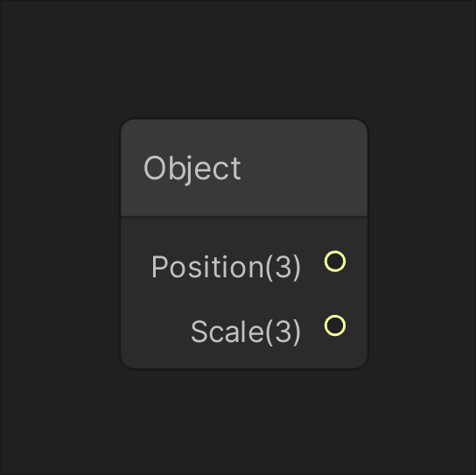Click node body left of Scale(3) label
This screenshot has width=476, height=475.
tap(155, 332)
